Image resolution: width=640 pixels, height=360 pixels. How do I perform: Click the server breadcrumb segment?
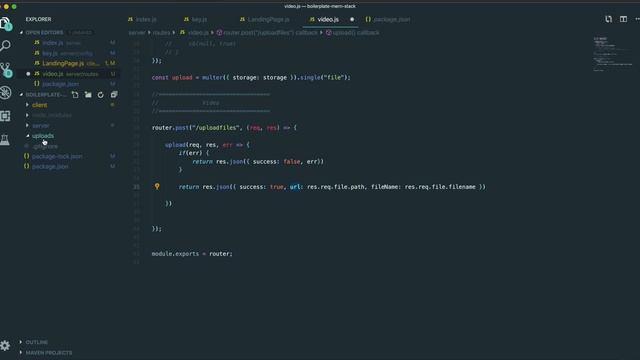tap(137, 33)
